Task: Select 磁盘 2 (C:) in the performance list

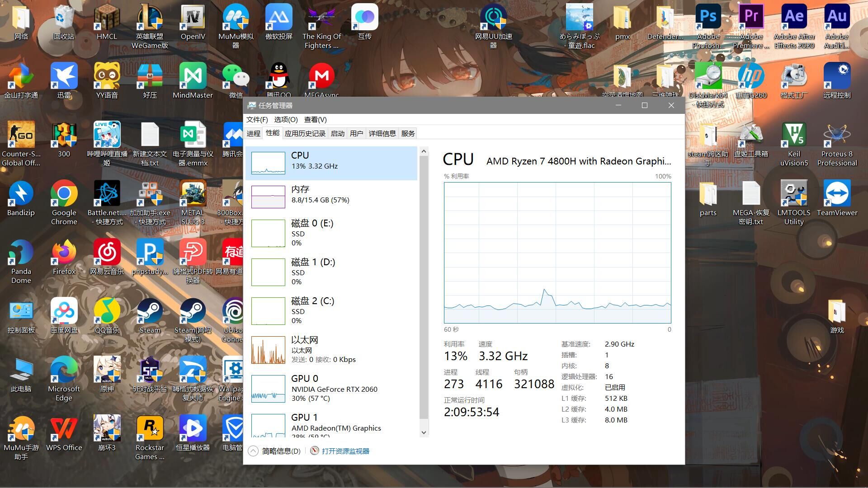Action: (331, 311)
